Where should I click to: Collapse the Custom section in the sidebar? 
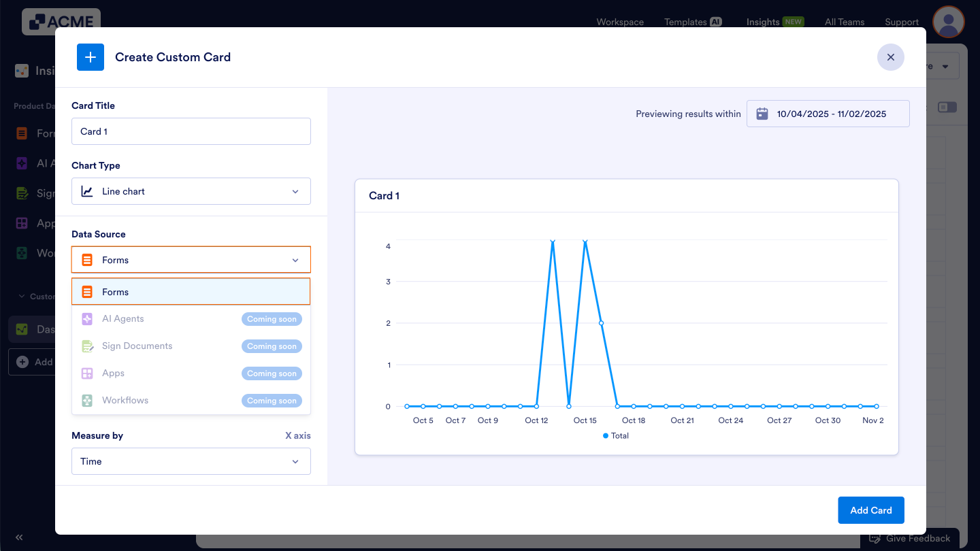pos(21,296)
